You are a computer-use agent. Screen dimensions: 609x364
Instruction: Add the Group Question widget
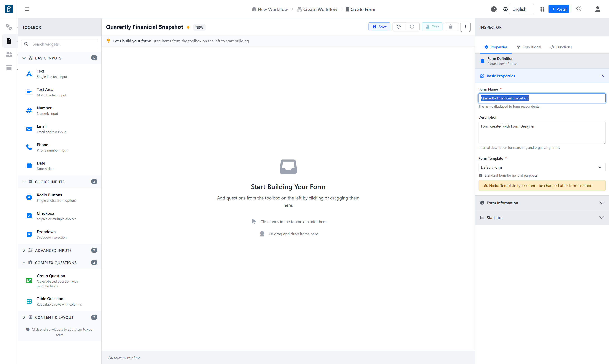[x=60, y=281]
